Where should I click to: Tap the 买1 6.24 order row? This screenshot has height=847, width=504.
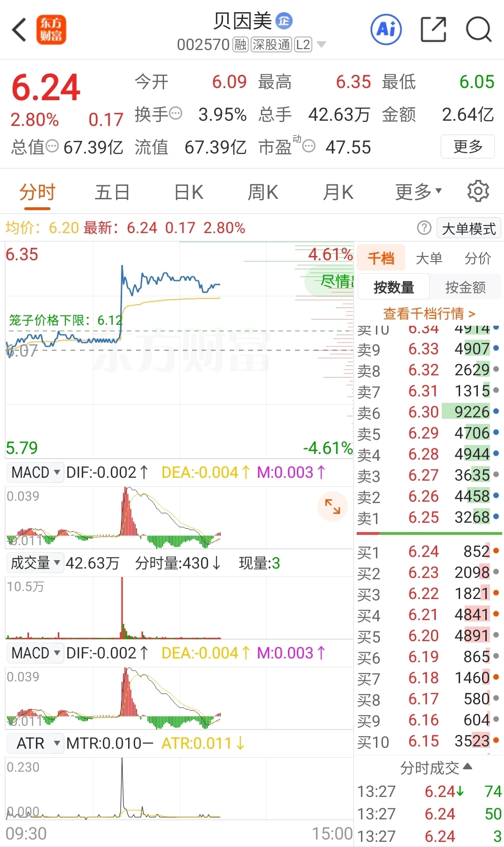(x=429, y=552)
